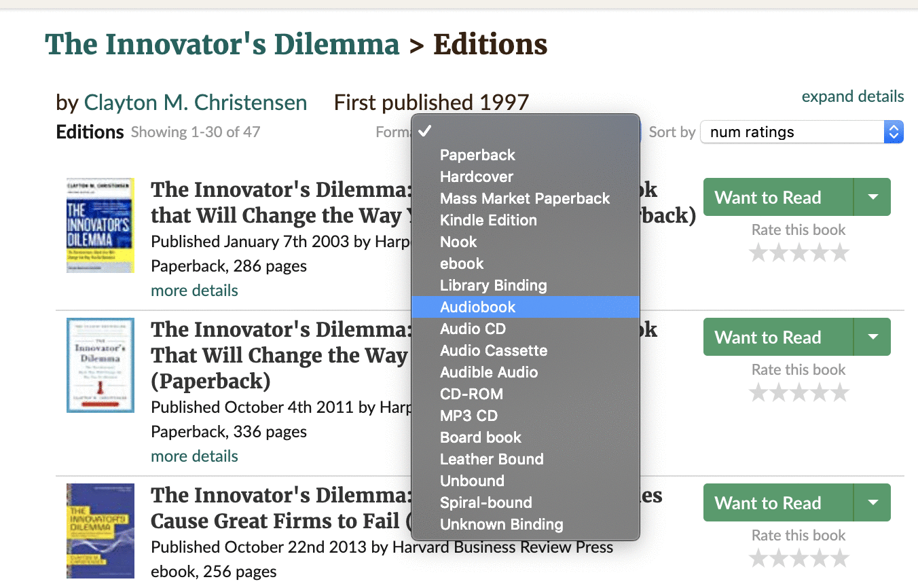
Task: Show more details for 2011 paperback edition
Action: pyautogui.click(x=194, y=456)
